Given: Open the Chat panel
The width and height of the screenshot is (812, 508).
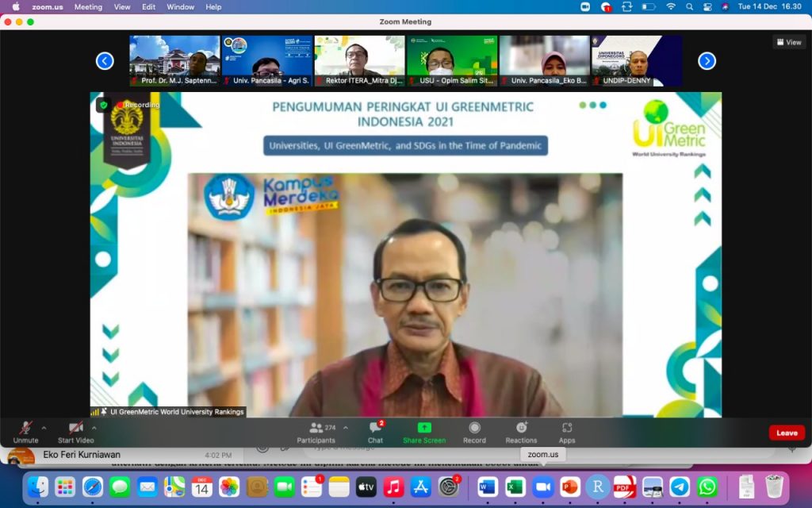Looking at the screenshot, I should [x=375, y=433].
